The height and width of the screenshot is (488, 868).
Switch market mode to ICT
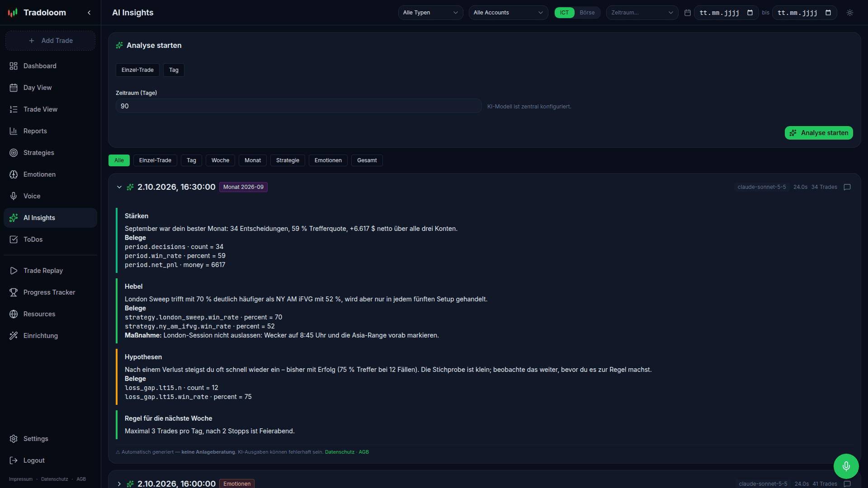(x=564, y=13)
